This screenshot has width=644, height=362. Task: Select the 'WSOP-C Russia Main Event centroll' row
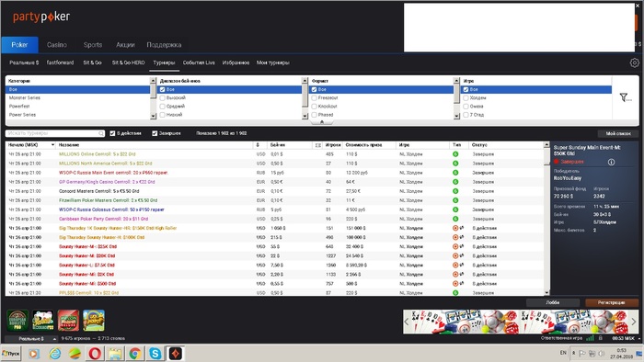(275, 173)
